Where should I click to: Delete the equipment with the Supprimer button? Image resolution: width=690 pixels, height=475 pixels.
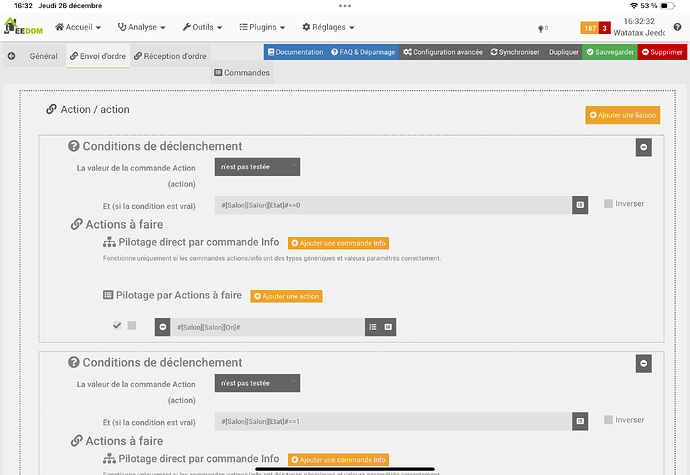point(662,52)
